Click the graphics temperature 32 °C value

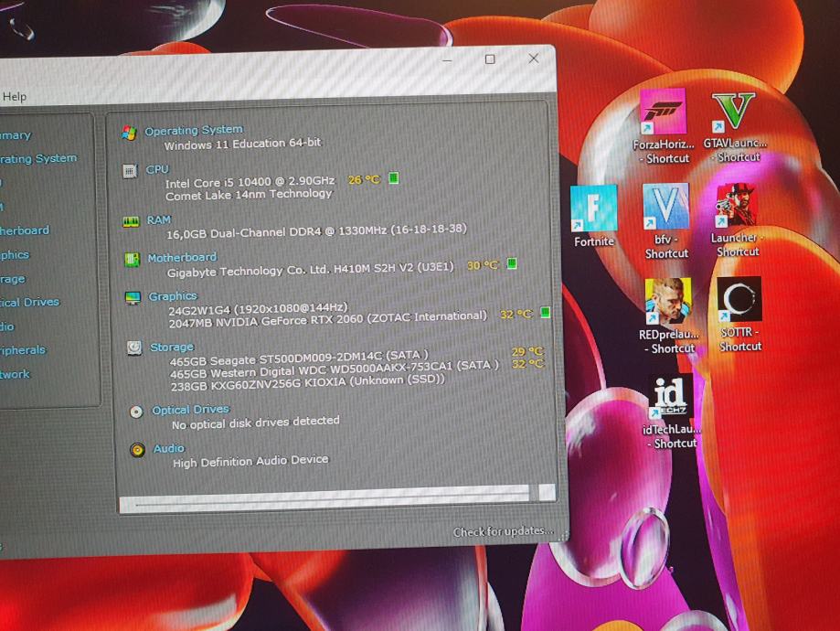click(x=516, y=314)
